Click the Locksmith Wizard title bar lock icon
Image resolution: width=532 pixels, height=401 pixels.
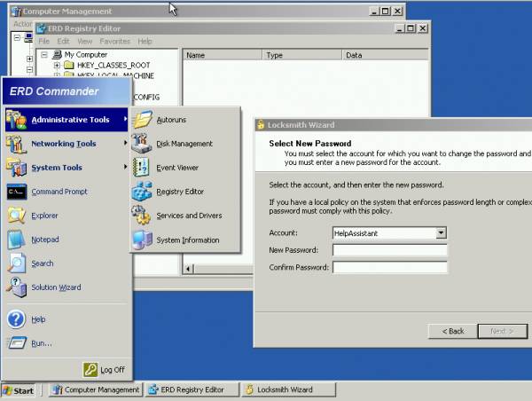[x=261, y=124]
